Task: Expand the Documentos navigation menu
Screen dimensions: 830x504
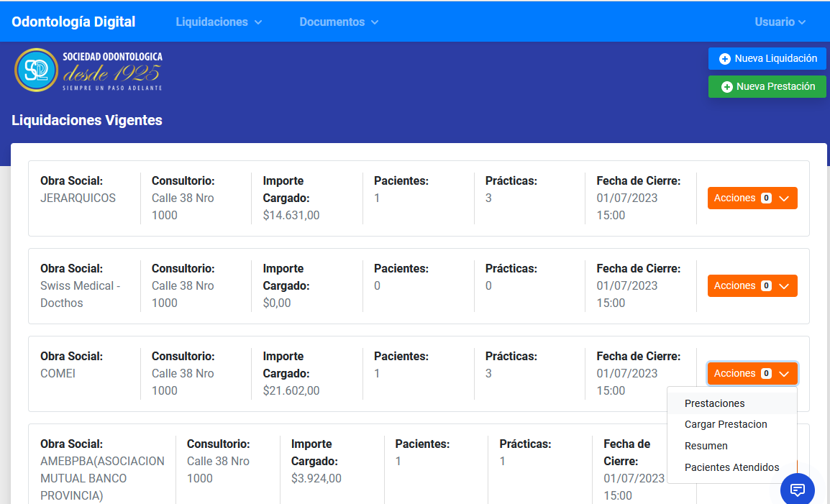Action: 339,22
